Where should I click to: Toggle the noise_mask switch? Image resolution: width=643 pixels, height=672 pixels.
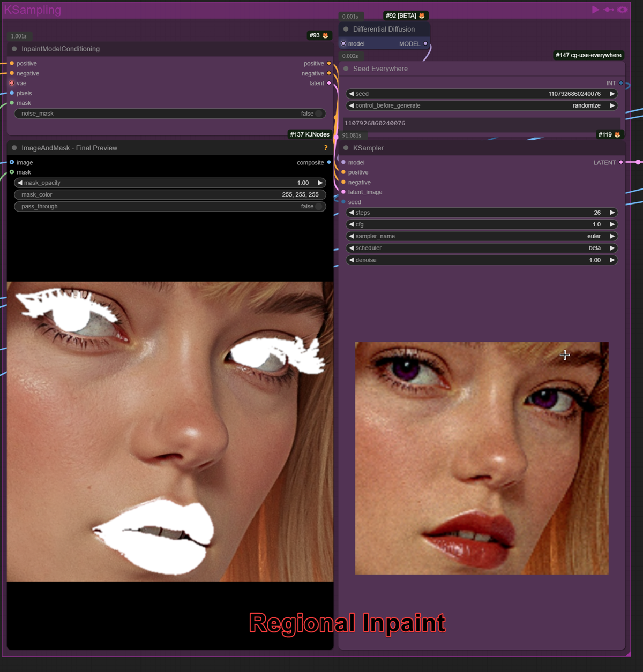tap(319, 114)
